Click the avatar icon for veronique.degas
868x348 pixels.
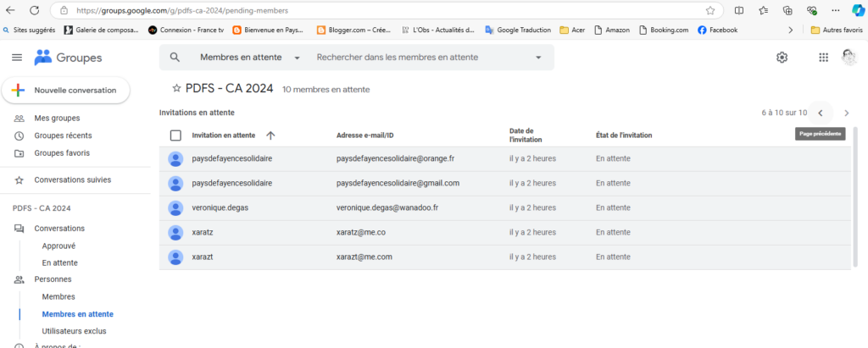click(x=175, y=207)
